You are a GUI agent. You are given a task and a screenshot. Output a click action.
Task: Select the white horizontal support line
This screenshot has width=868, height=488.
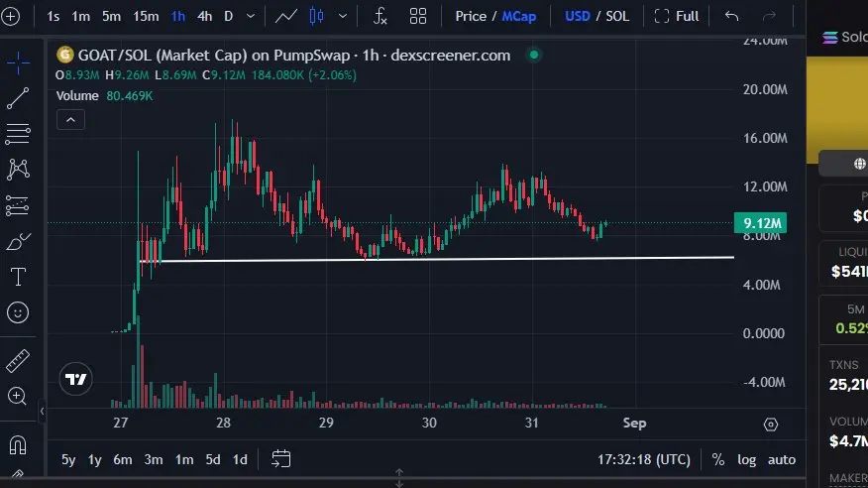click(x=436, y=259)
